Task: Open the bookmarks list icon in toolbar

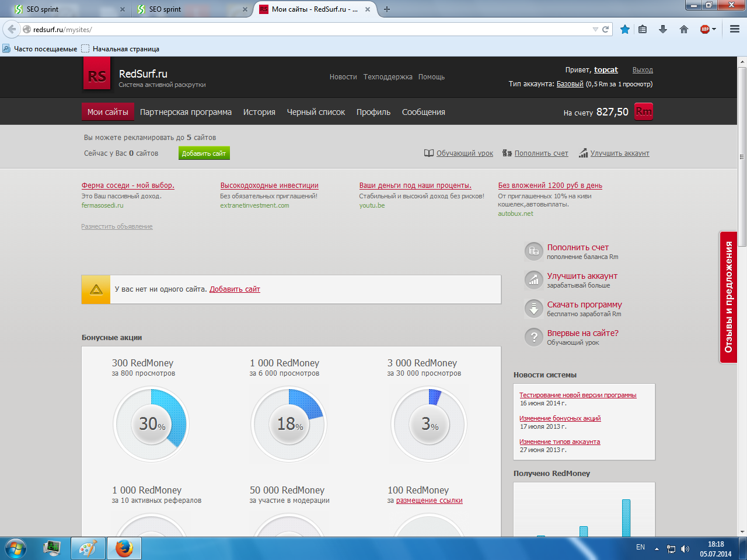Action: [x=643, y=29]
